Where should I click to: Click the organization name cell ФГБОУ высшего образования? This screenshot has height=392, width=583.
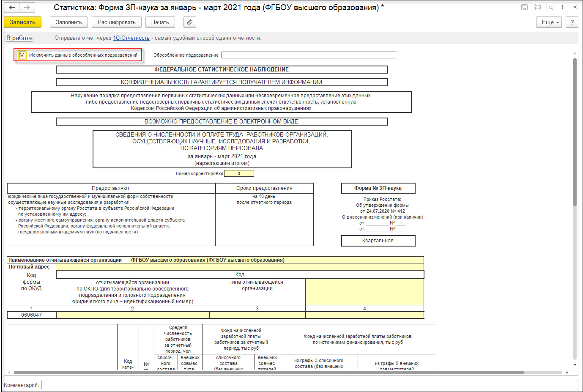(x=276, y=260)
